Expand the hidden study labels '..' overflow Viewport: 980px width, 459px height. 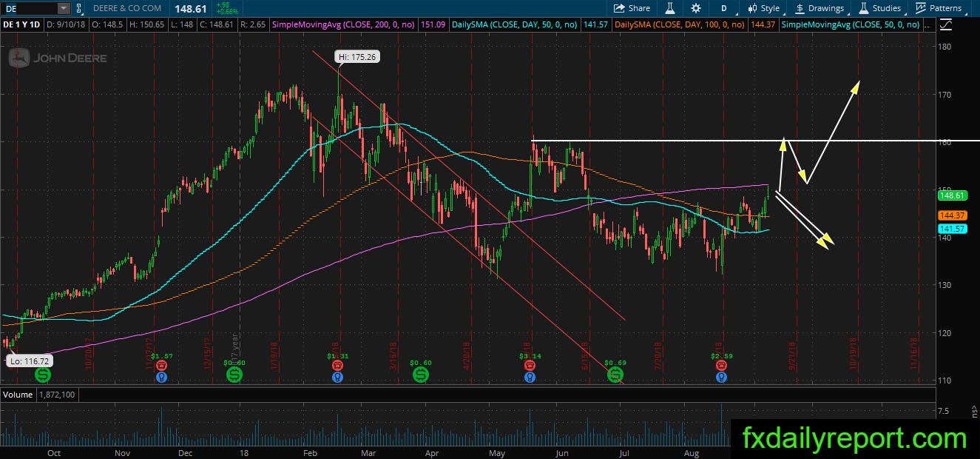click(x=927, y=24)
